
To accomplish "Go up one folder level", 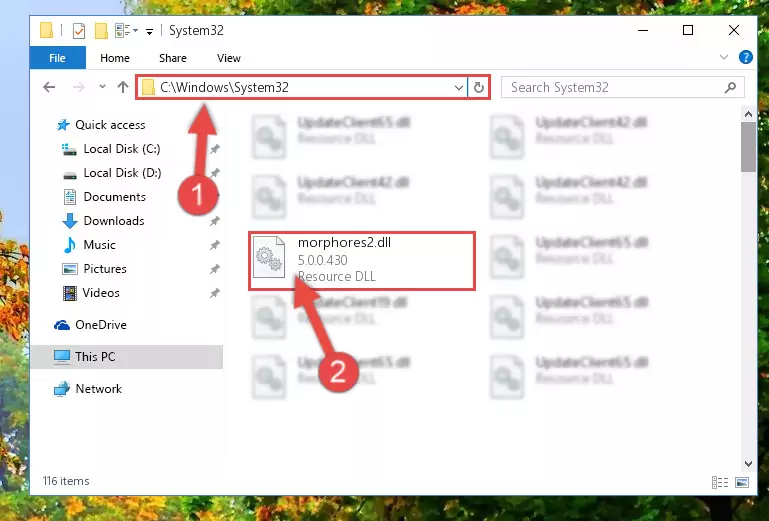I will coord(123,87).
